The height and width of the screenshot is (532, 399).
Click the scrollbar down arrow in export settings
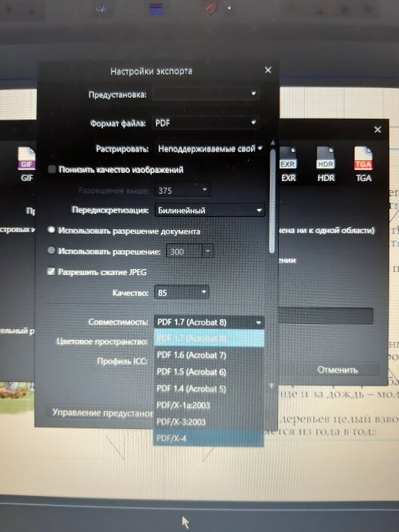click(x=271, y=385)
